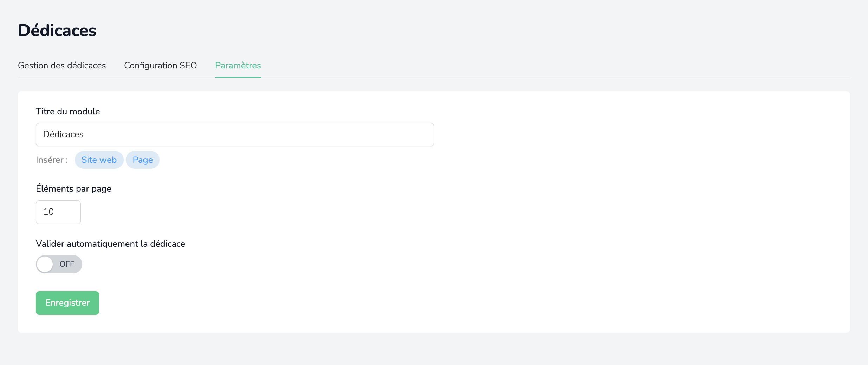Click the Valider automatiquement la dédicace label
This screenshot has width=868, height=365.
[110, 244]
